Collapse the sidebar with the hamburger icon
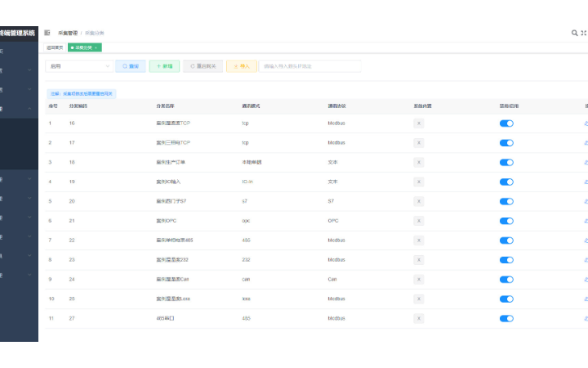The image size is (588, 368). coord(47,33)
